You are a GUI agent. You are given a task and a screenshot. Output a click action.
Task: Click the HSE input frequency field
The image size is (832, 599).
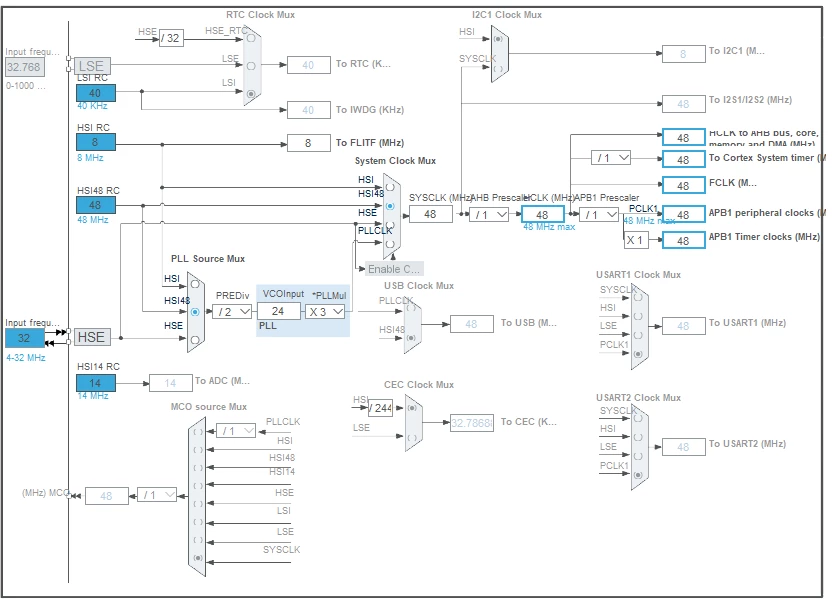(24, 338)
